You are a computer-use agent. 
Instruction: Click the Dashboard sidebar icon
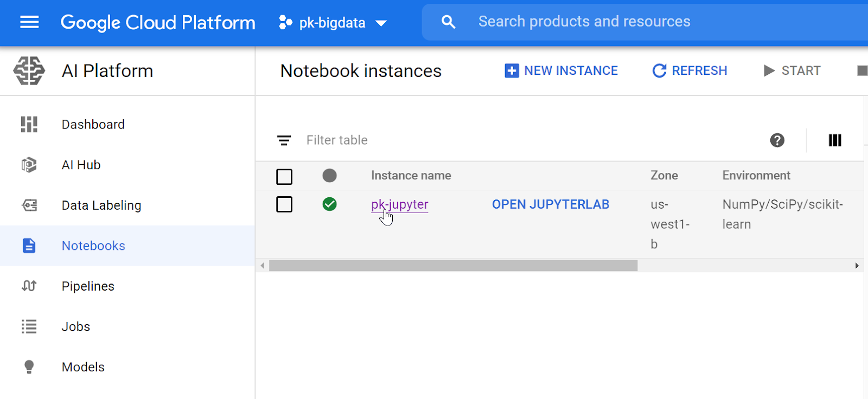(29, 124)
